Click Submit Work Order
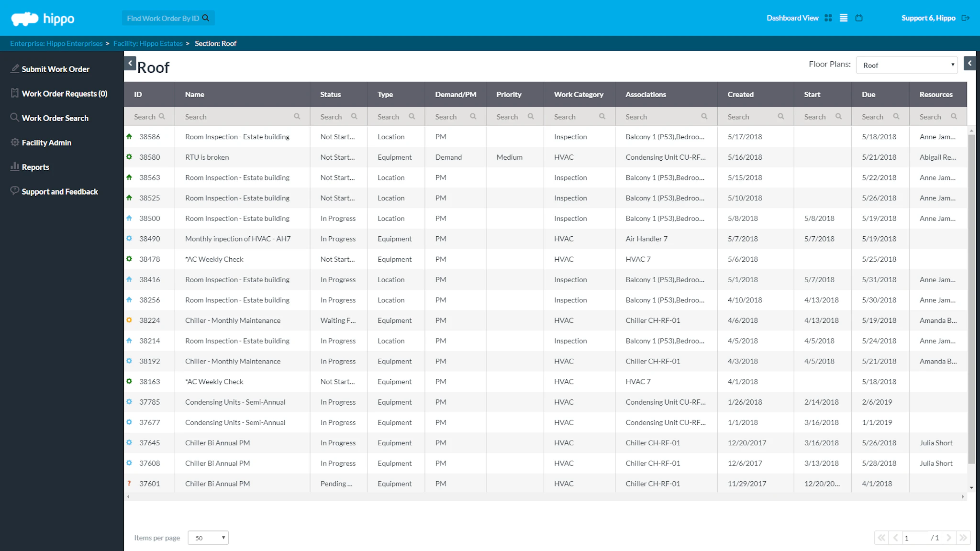This screenshot has width=980, height=551. (55, 69)
